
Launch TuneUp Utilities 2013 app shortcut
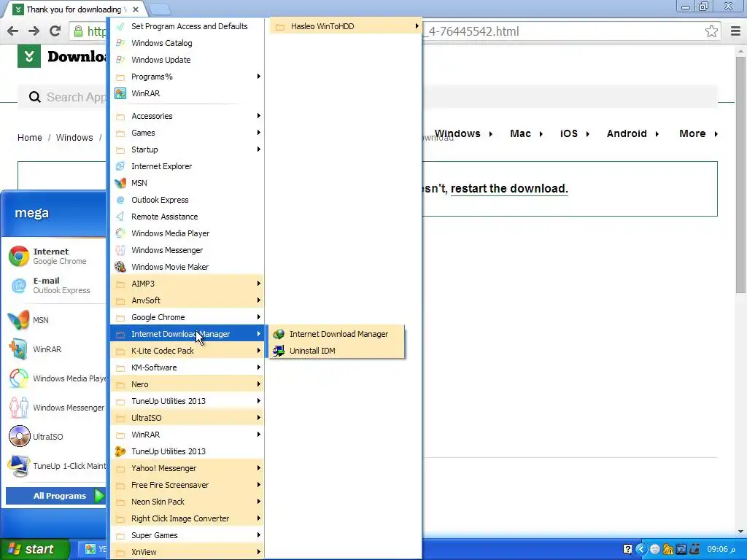187,451
